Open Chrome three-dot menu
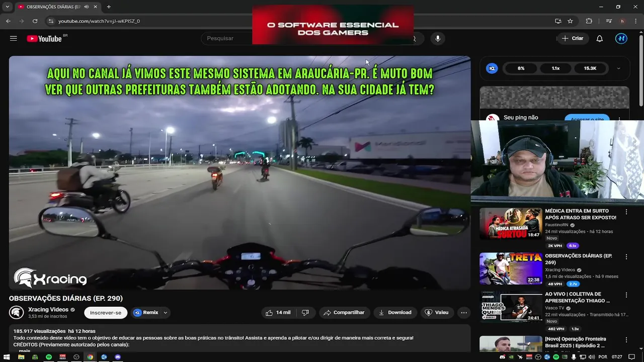 click(x=635, y=21)
